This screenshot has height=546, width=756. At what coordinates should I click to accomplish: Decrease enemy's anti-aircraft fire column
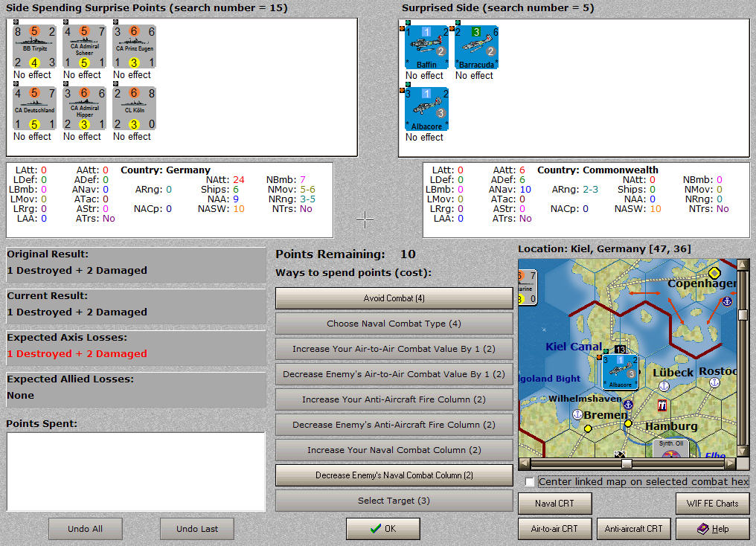[x=394, y=425]
